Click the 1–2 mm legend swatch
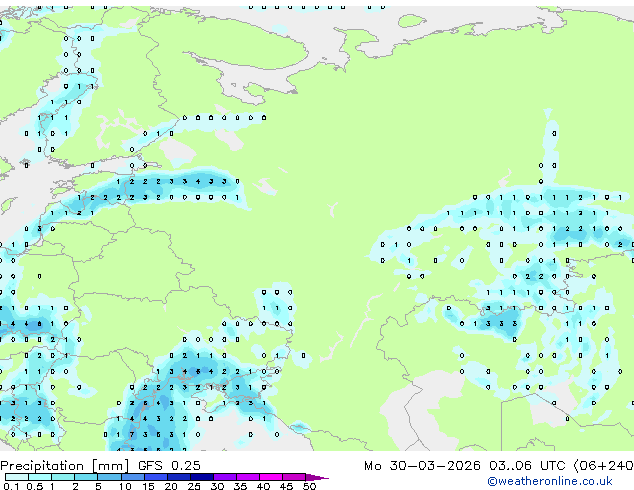 point(63,477)
